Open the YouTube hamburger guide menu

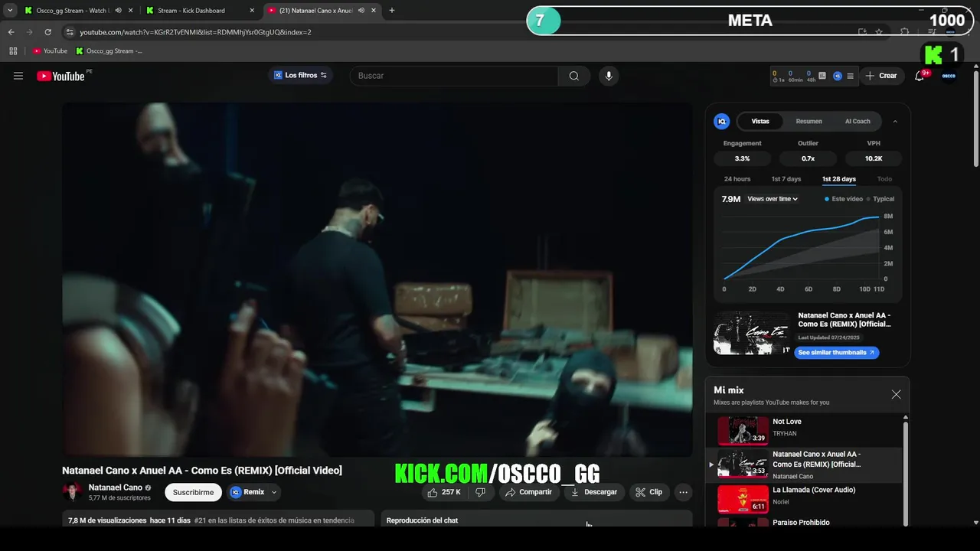[x=18, y=76]
